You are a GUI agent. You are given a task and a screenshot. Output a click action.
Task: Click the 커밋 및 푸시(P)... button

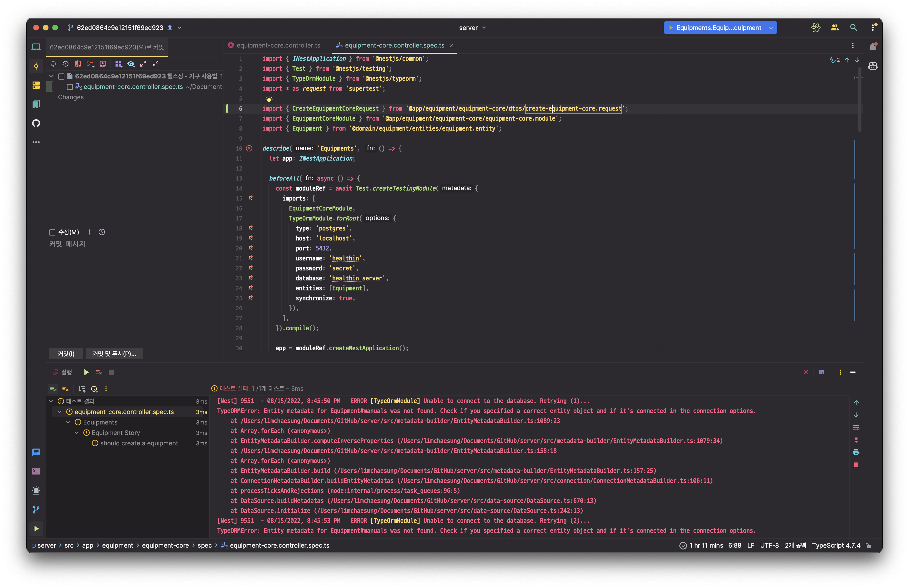pos(114,354)
